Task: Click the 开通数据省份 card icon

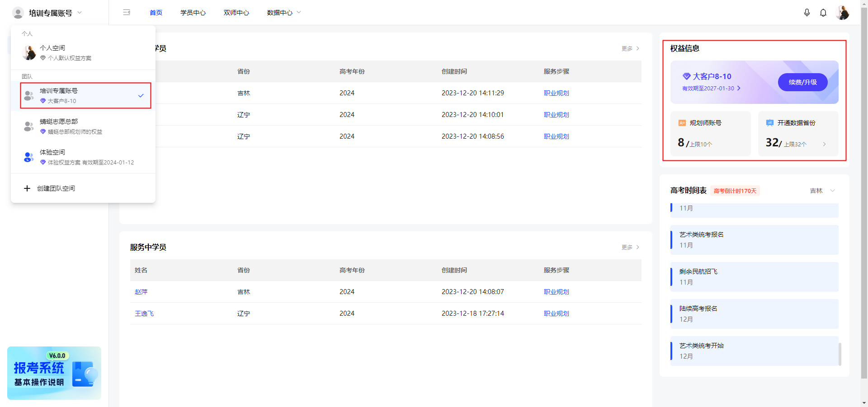Action: tap(770, 123)
